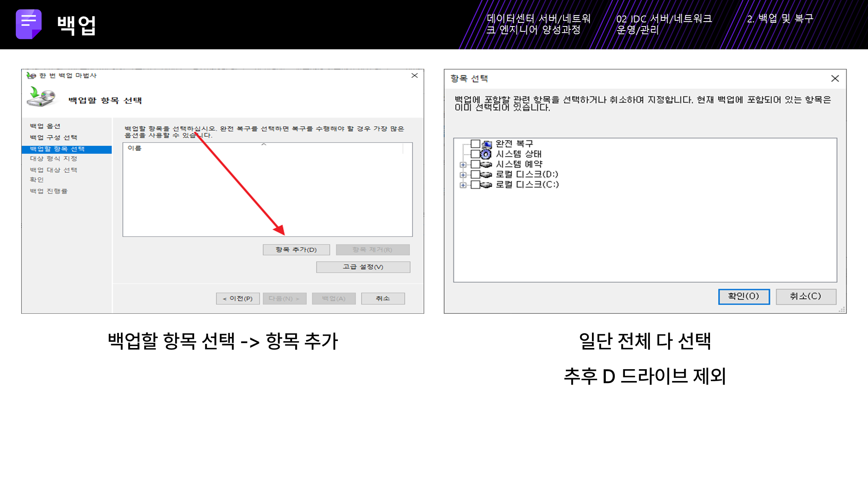Viewport: 868px width, 489px height.
Task: Expand the 시스템 예약 tree node
Action: tap(463, 165)
